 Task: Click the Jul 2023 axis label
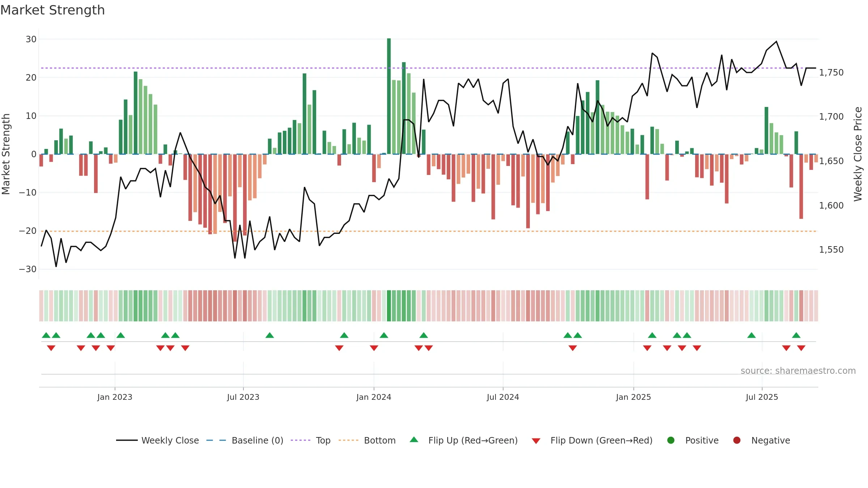[243, 397]
